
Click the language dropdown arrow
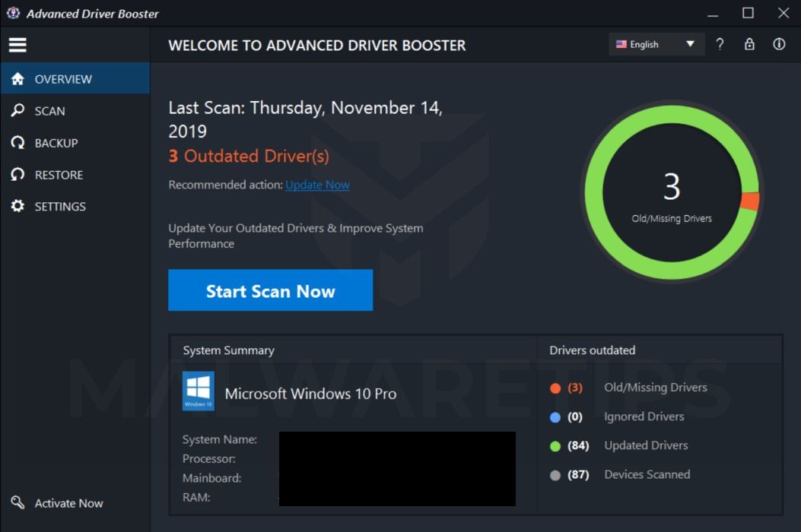point(690,44)
